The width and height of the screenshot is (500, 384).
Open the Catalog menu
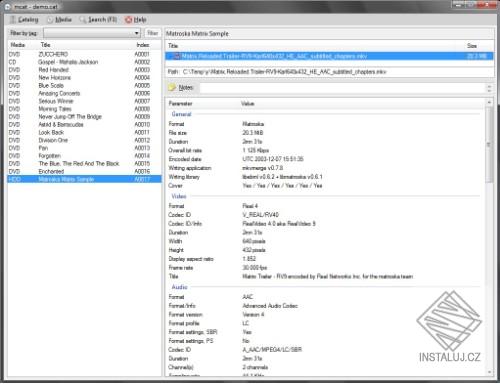24,20
